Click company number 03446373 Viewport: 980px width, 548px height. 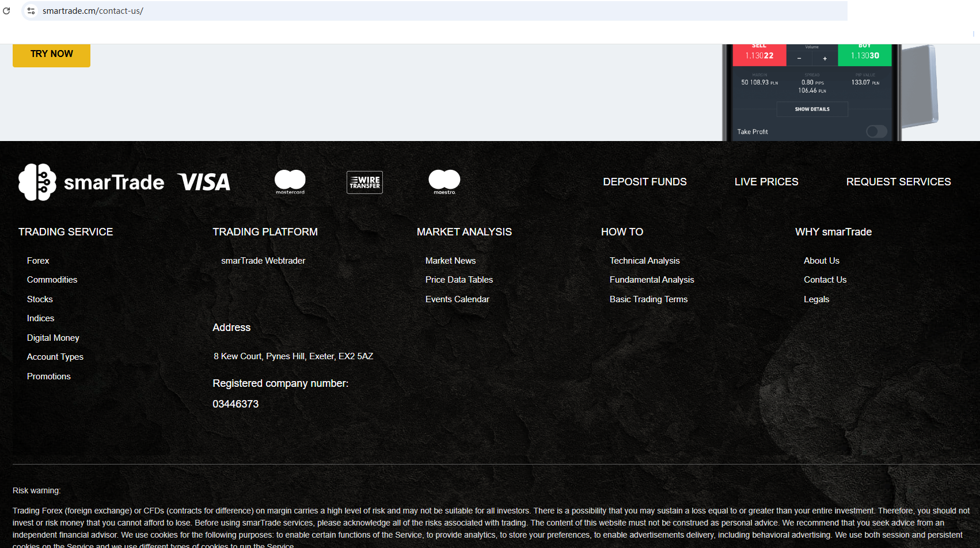tap(235, 404)
